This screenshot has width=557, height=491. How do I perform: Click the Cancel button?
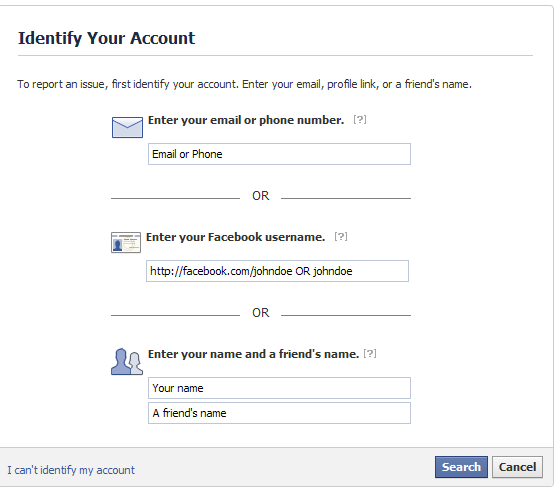(x=517, y=467)
